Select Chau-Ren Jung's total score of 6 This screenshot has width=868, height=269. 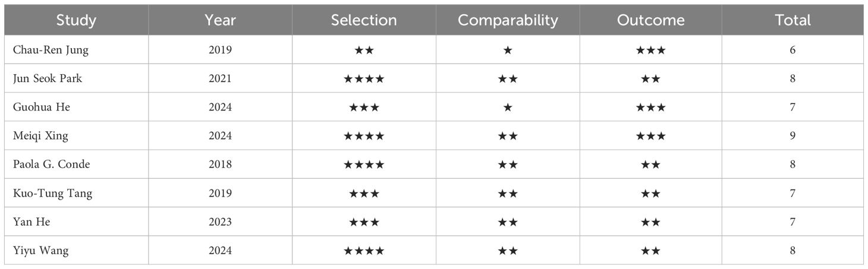tap(792, 50)
